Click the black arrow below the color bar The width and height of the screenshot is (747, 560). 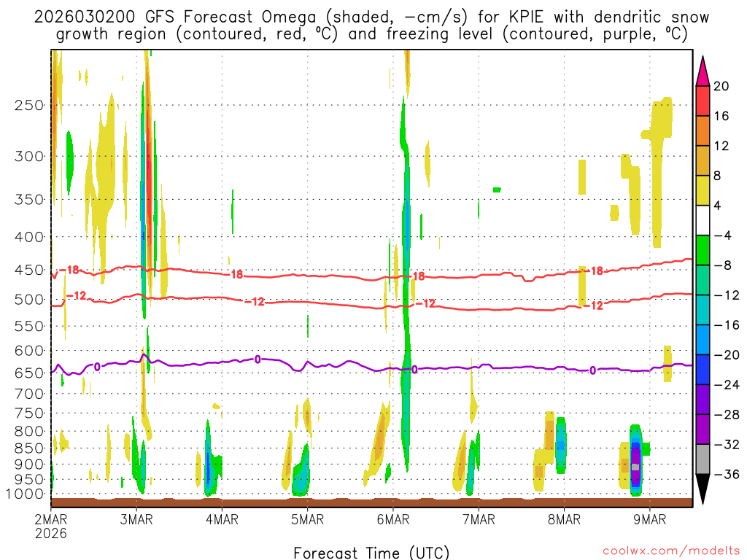(703, 489)
